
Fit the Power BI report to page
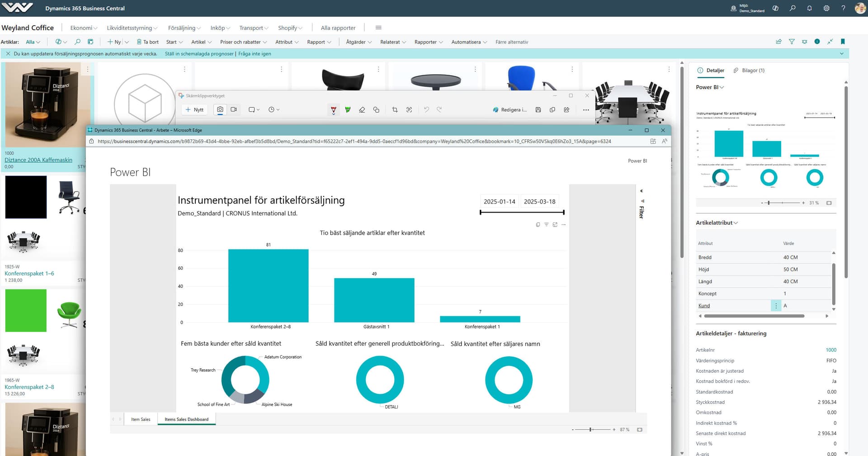pos(640,429)
